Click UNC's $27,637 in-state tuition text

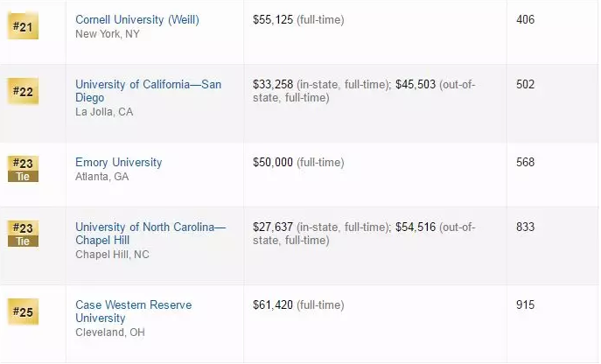(x=273, y=227)
